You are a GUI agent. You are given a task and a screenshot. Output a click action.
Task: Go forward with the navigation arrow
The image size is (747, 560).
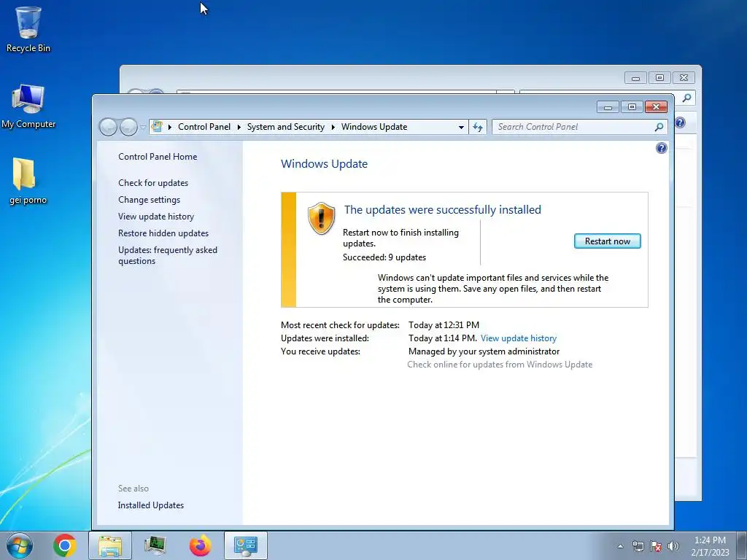tap(128, 127)
